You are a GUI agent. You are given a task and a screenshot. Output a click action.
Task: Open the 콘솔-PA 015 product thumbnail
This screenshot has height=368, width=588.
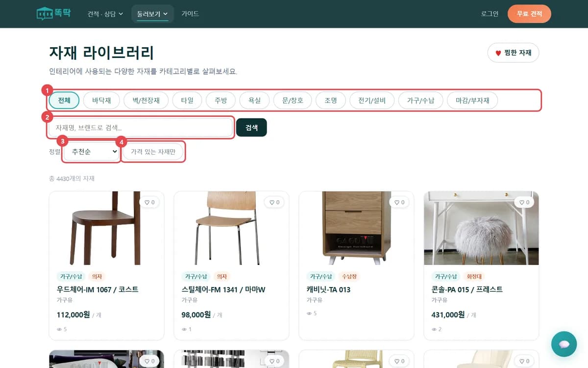pyautogui.click(x=482, y=228)
